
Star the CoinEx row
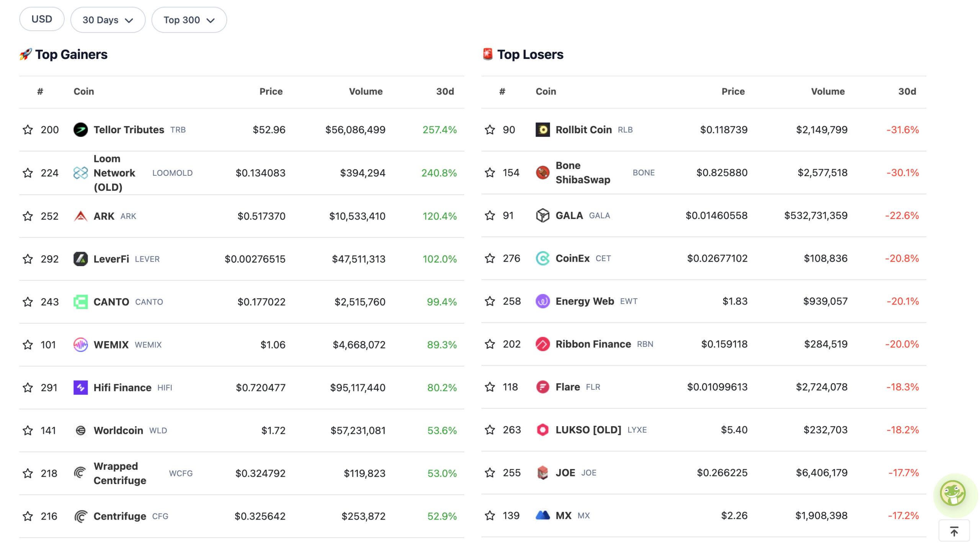[x=490, y=258]
